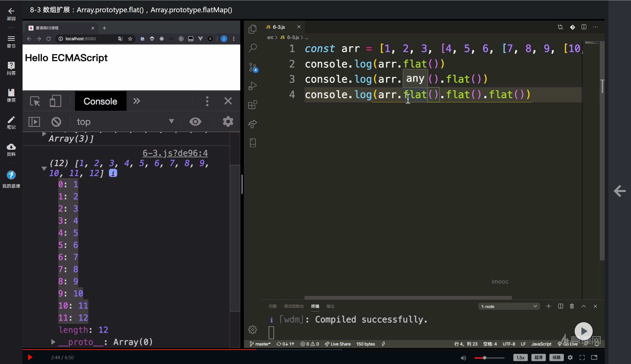The image size is (631, 364).
Task: Expand the __proto__ Array(0) entry
Action: [53, 342]
